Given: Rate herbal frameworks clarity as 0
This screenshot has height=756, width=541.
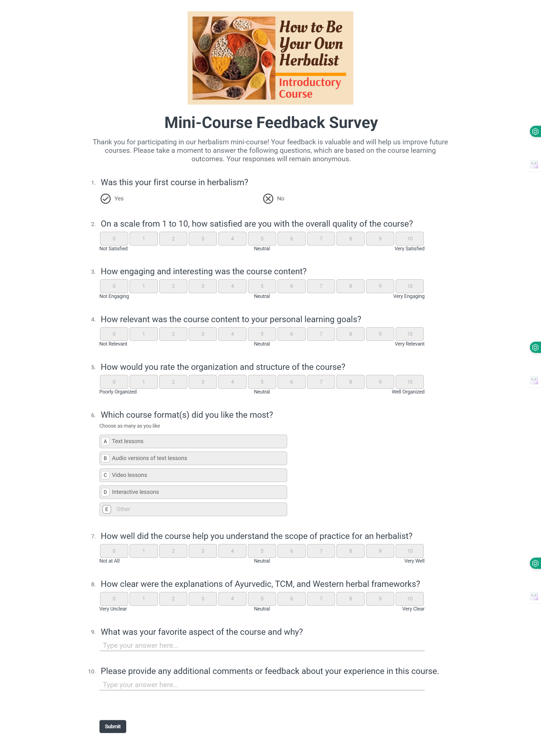Looking at the screenshot, I should pos(114,599).
